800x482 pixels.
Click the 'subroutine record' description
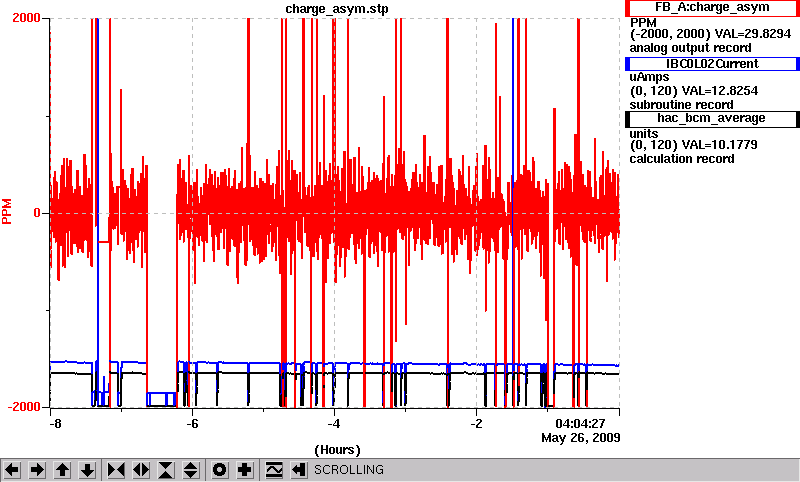681,105
